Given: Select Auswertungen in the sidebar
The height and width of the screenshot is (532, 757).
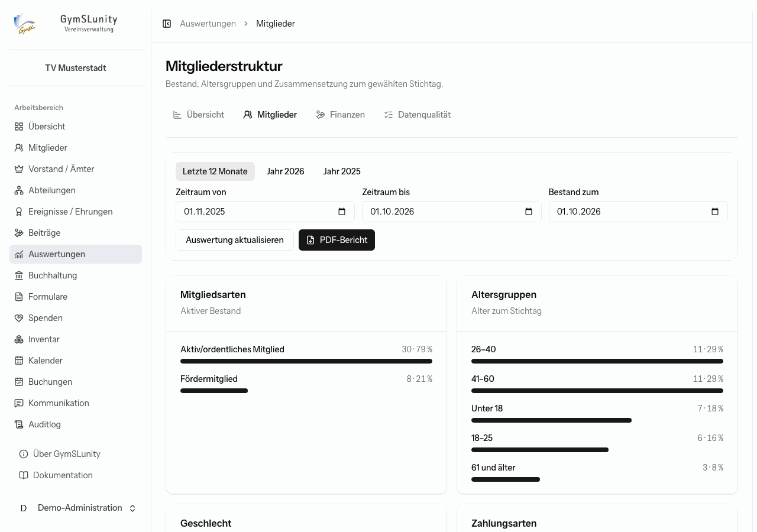Looking at the screenshot, I should [x=76, y=254].
